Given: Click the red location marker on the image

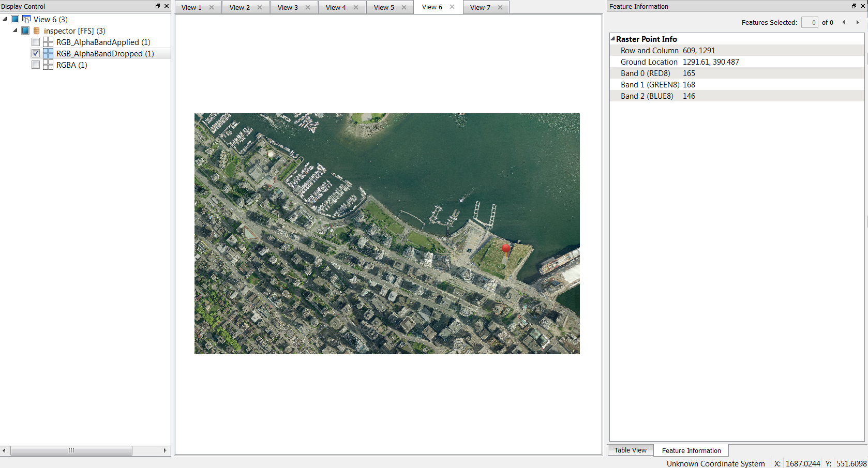Looking at the screenshot, I should click(x=506, y=249).
